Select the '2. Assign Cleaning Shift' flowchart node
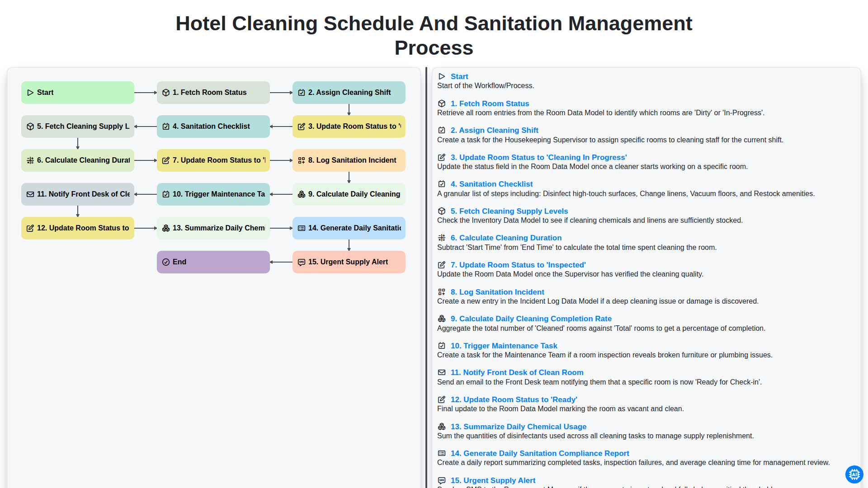This screenshot has height=488, width=868. [x=349, y=93]
